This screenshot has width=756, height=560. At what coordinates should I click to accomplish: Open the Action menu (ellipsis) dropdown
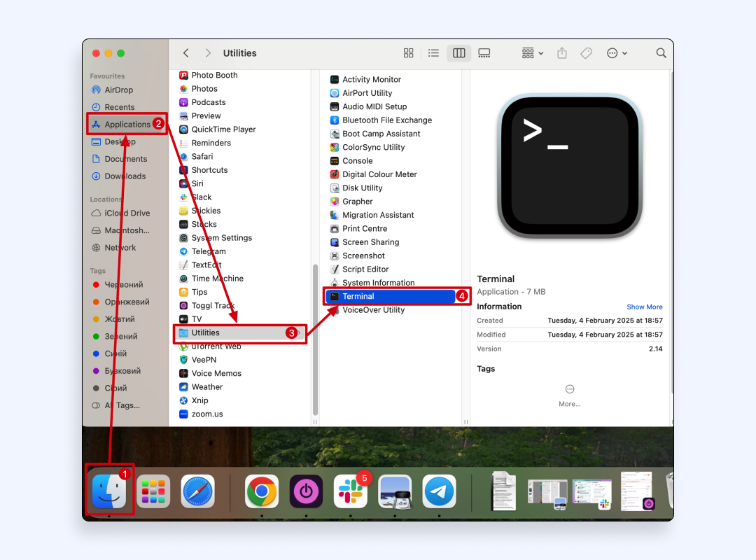616,53
